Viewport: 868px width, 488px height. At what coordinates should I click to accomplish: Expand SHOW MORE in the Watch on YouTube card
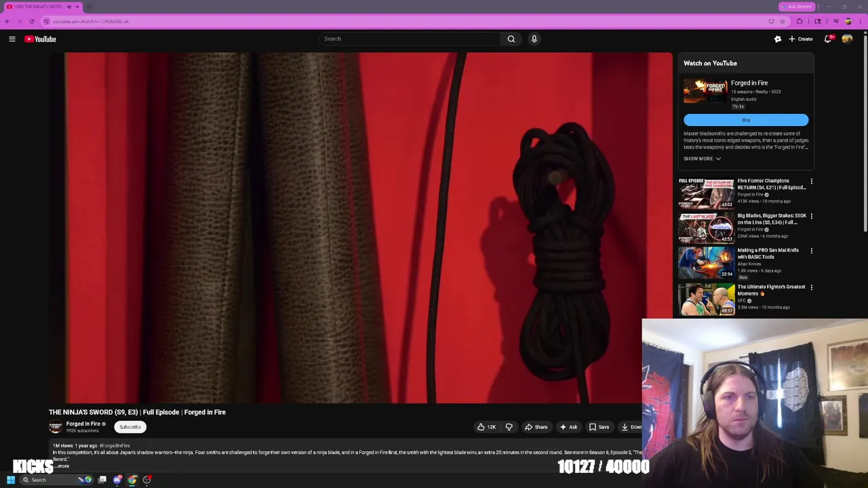pos(702,159)
